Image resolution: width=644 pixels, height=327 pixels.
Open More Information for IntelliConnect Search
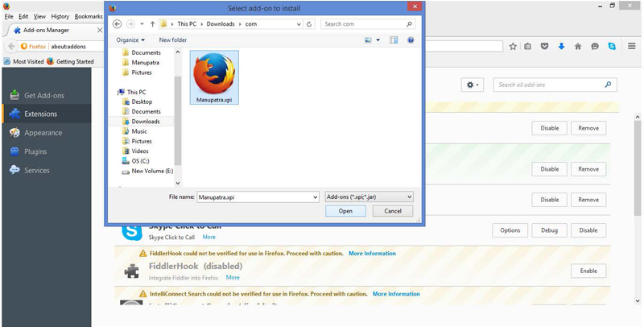(x=396, y=294)
